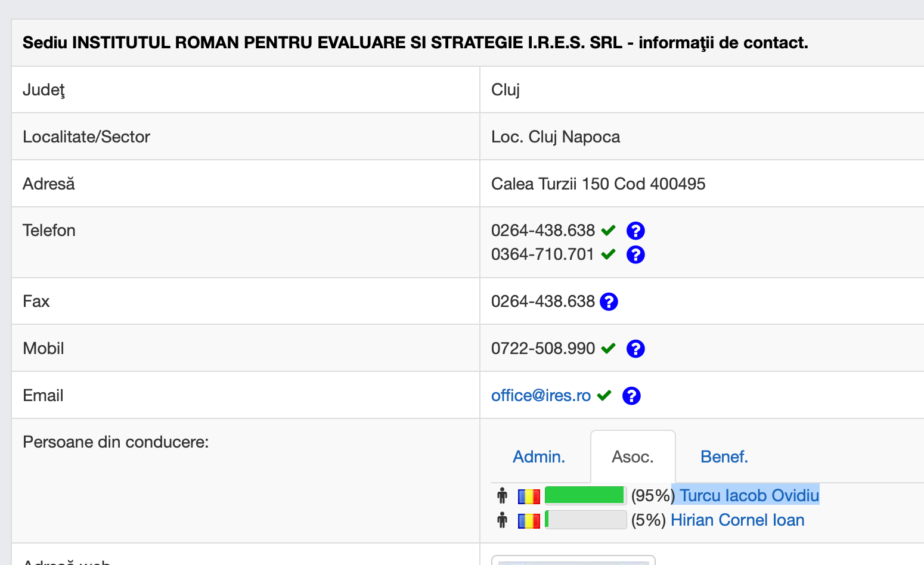Open Turcu Iacob Ovidiu profile link
Image resolution: width=924 pixels, height=565 pixels.
click(750, 495)
